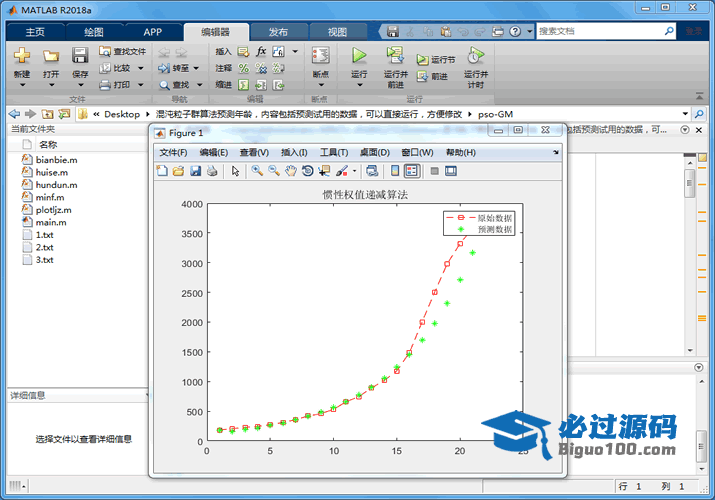Expand the 新建 (New) dropdown arrow

coord(22,85)
